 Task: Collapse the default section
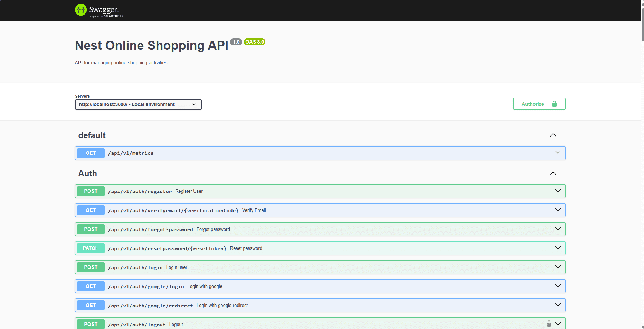[x=553, y=135]
